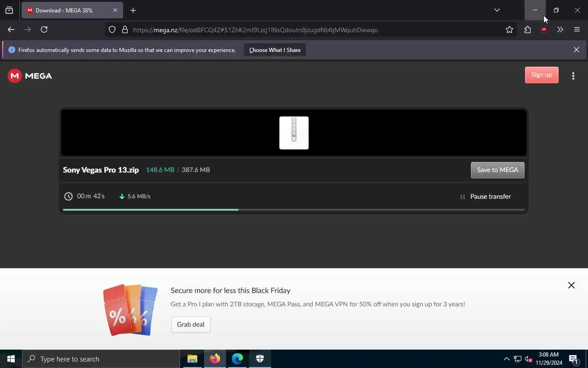Click the 5.6 MB/s download speed
This screenshot has width=588, height=368.
[x=139, y=196]
